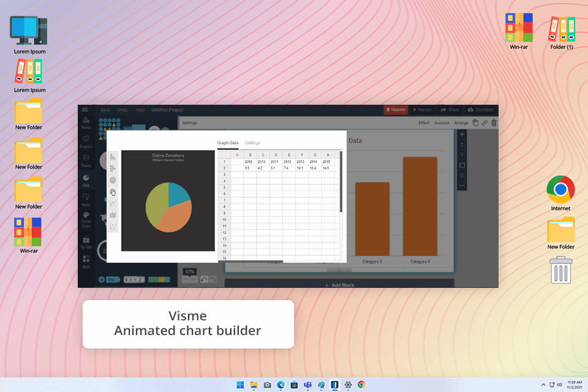Click column header A in spreadsheet
Screen dimensions: 588x392
pyautogui.click(x=238, y=155)
